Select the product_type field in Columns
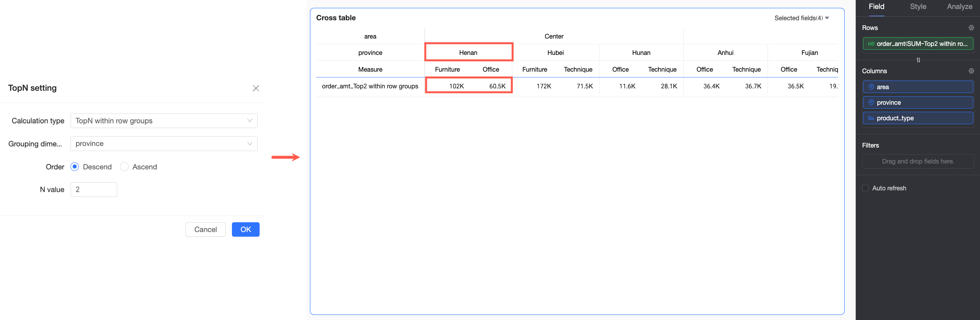 tap(918, 118)
